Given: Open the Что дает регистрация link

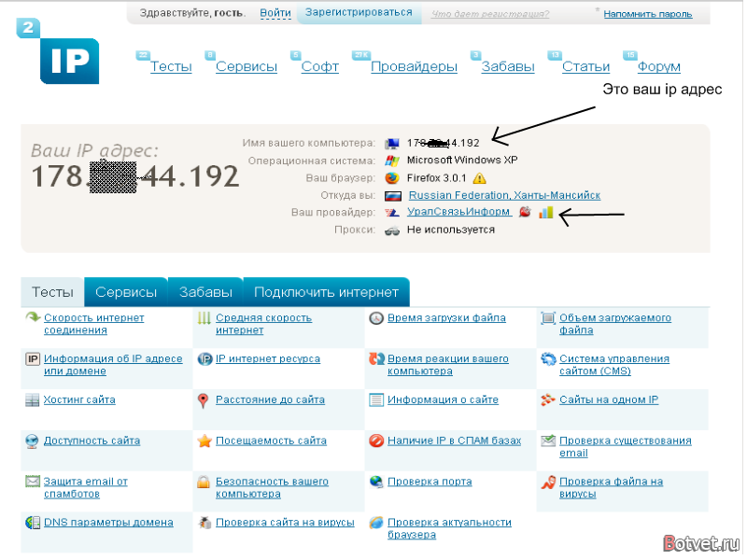Looking at the screenshot, I should (490, 14).
